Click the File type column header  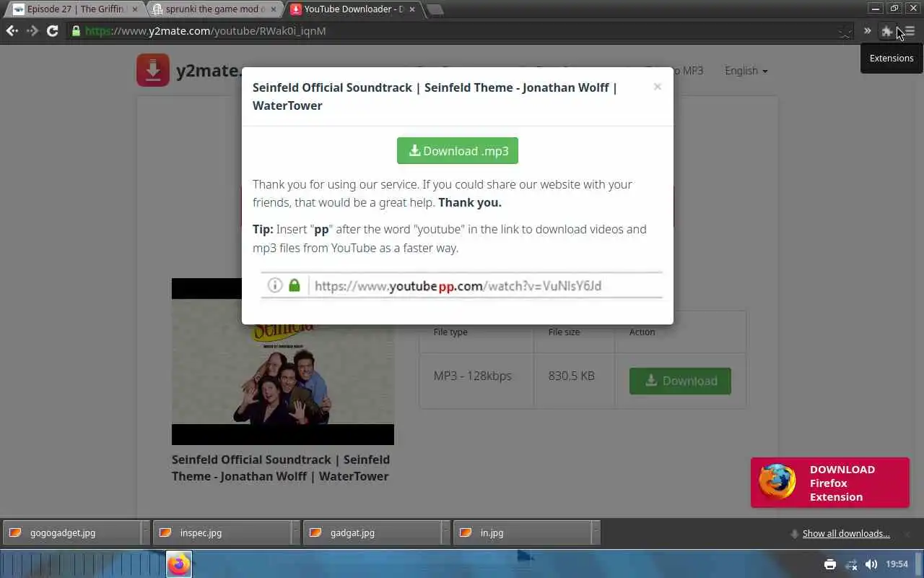[450, 332]
